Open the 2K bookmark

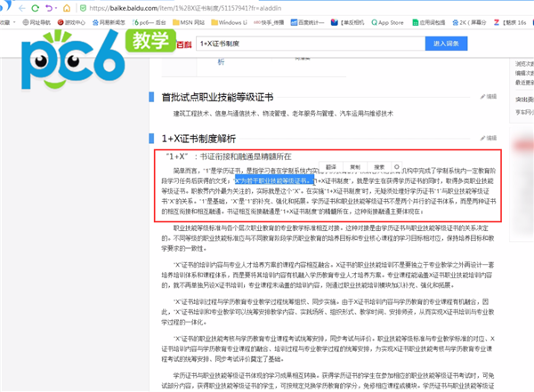coord(469,22)
